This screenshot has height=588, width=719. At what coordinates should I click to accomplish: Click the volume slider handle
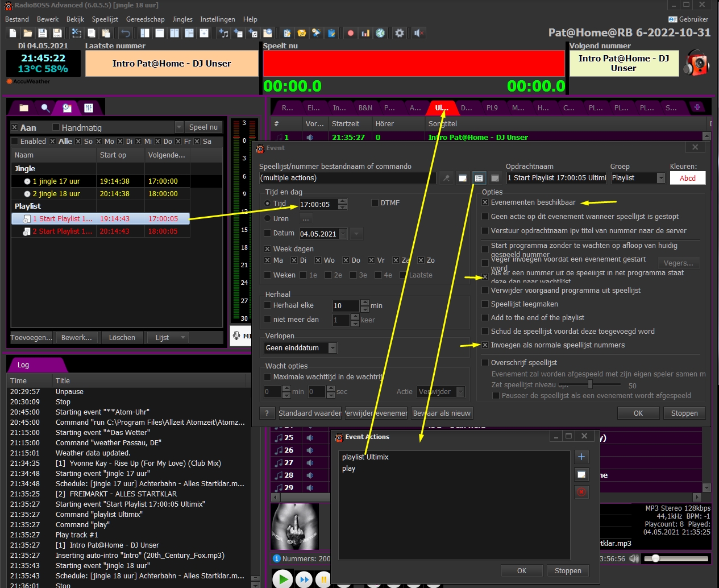(x=655, y=558)
